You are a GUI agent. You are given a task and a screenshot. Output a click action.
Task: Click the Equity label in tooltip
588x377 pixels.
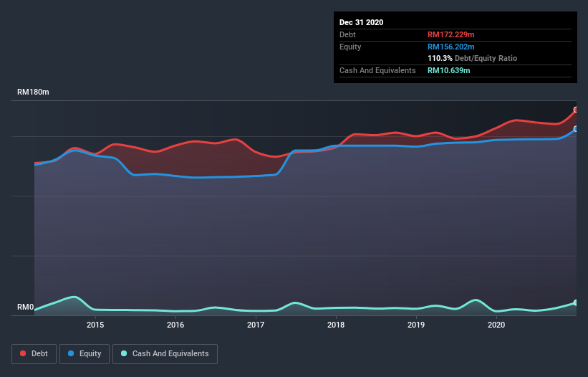click(350, 47)
